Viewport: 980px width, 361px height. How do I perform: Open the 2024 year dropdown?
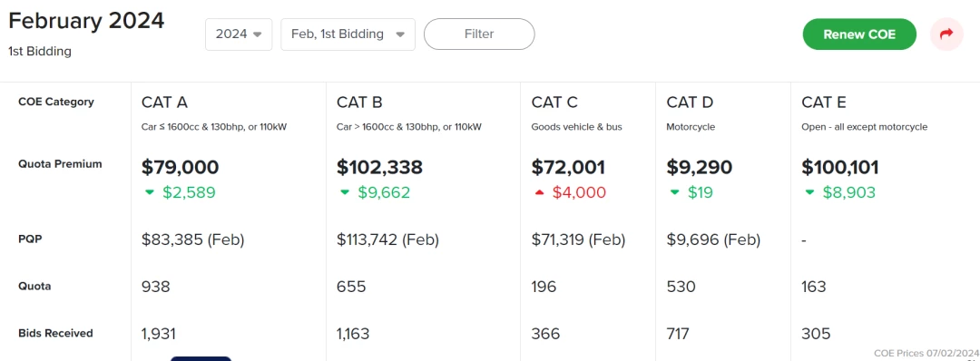click(239, 34)
